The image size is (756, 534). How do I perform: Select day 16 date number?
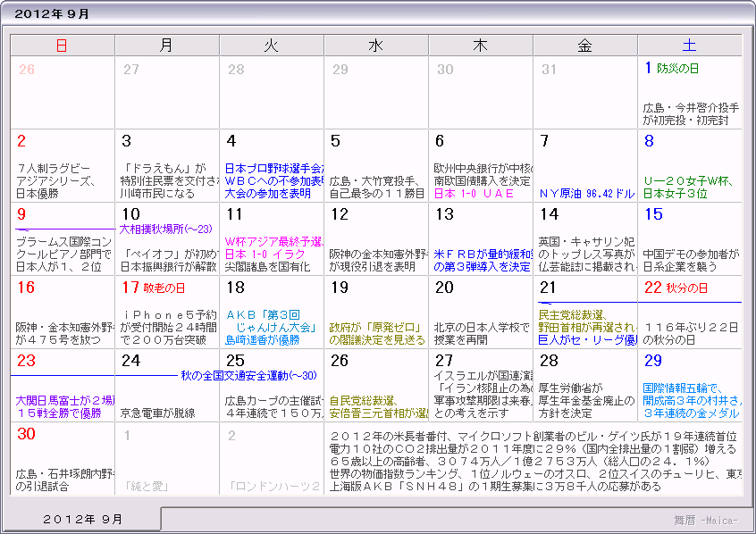(26, 288)
